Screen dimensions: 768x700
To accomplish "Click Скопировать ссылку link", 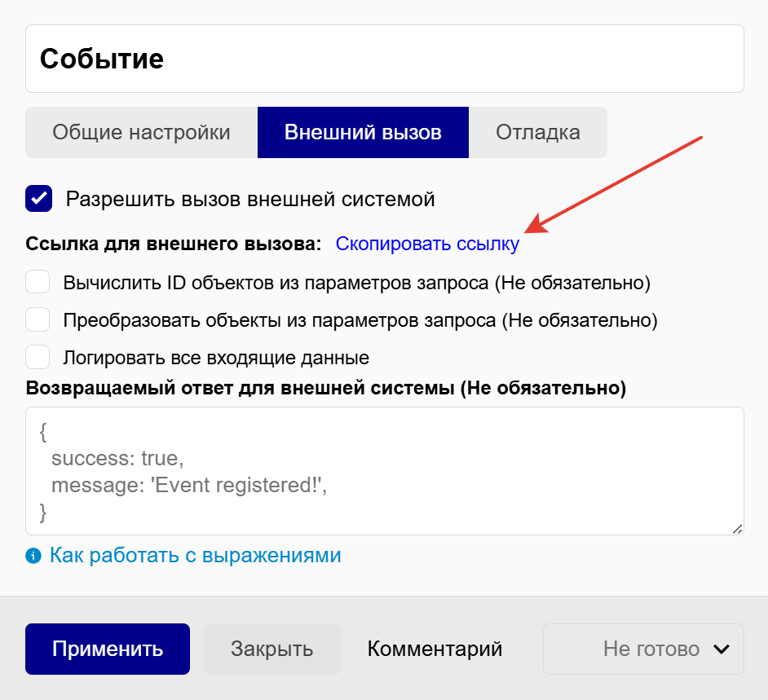I will pos(427,244).
